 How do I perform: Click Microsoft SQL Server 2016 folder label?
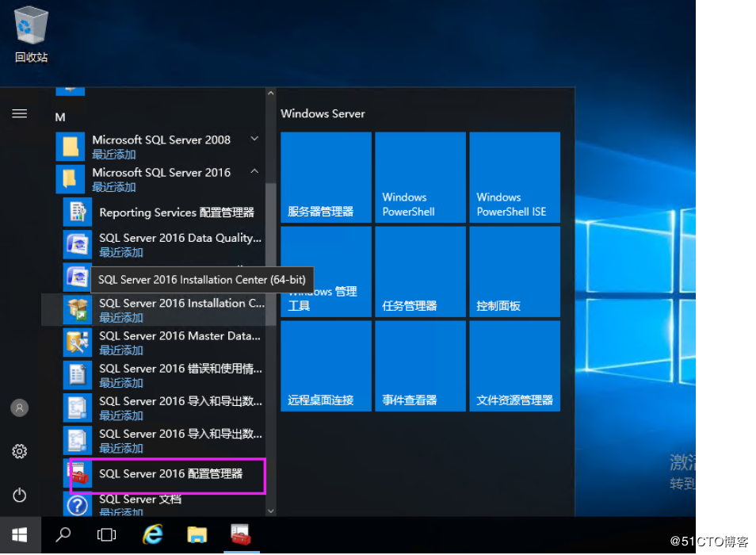pyautogui.click(x=162, y=173)
